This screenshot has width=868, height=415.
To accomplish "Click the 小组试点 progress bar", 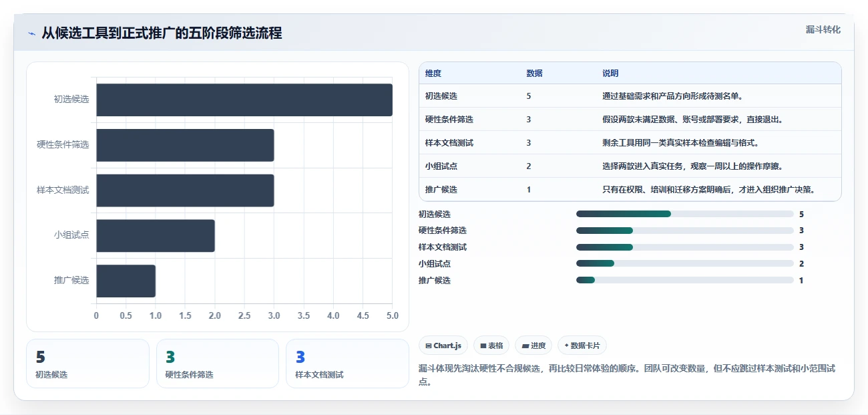I will point(685,264).
